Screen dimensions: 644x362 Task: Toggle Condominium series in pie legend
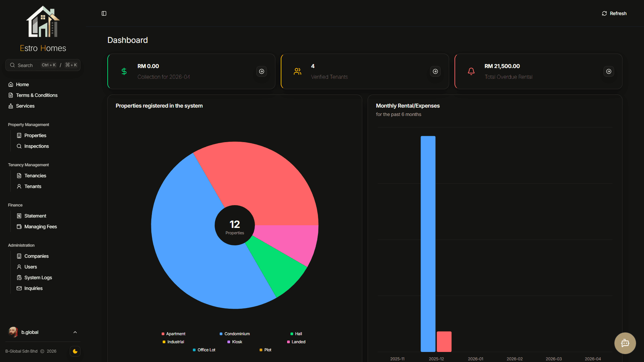click(x=235, y=334)
